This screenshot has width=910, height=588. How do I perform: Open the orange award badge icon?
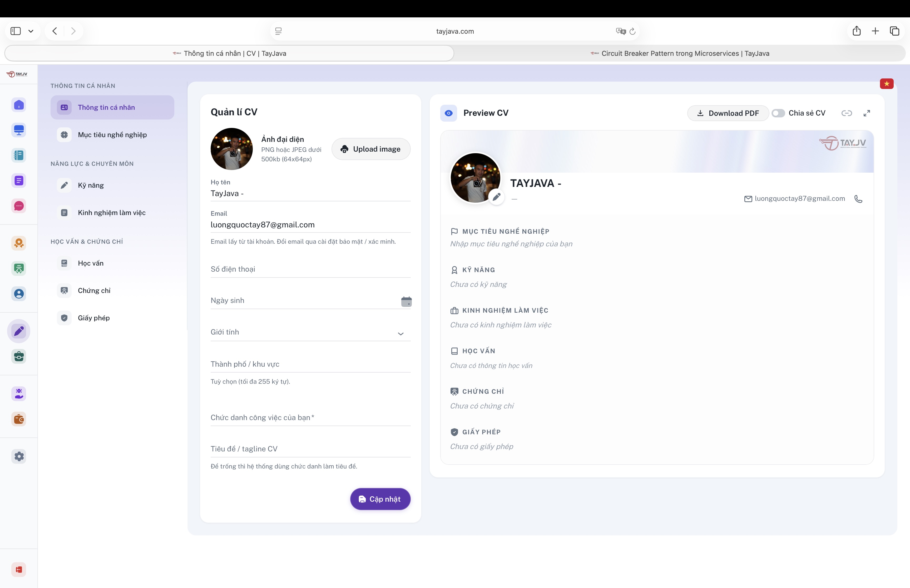click(x=19, y=243)
